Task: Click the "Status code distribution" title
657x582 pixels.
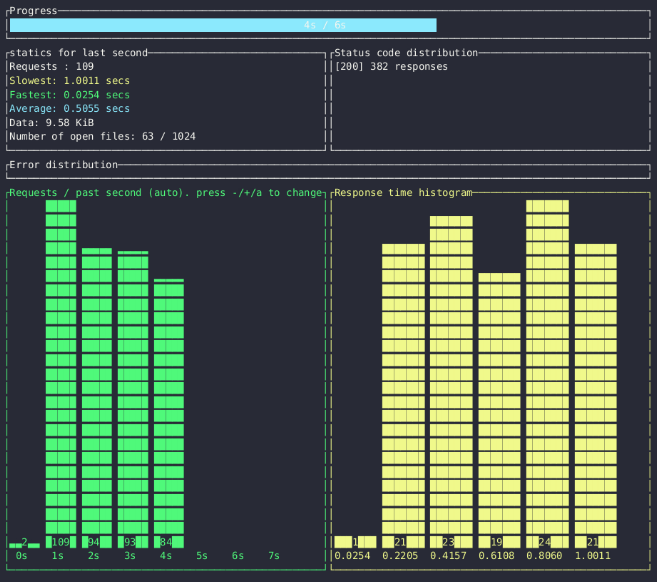Action: (x=406, y=53)
